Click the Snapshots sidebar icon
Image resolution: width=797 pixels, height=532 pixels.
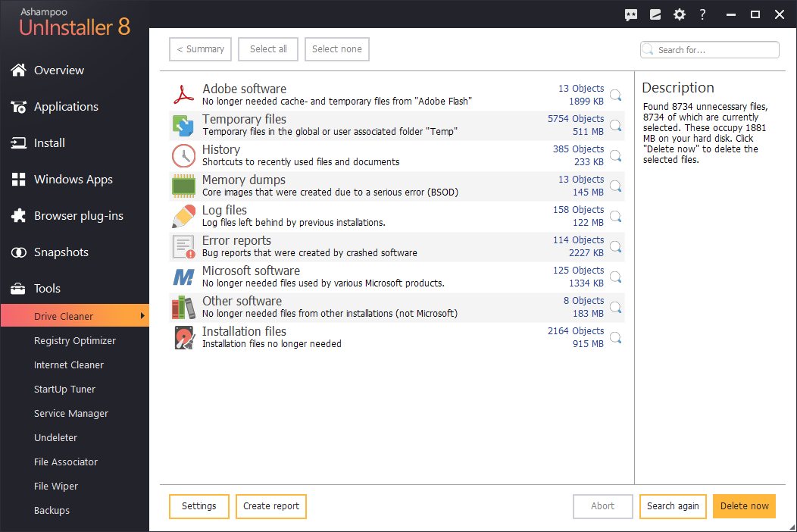(x=18, y=252)
